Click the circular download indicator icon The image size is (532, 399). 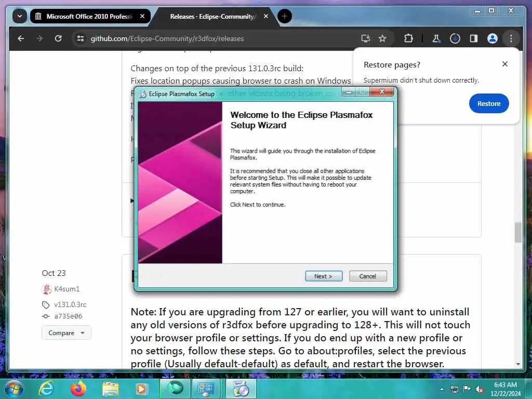[x=455, y=38]
